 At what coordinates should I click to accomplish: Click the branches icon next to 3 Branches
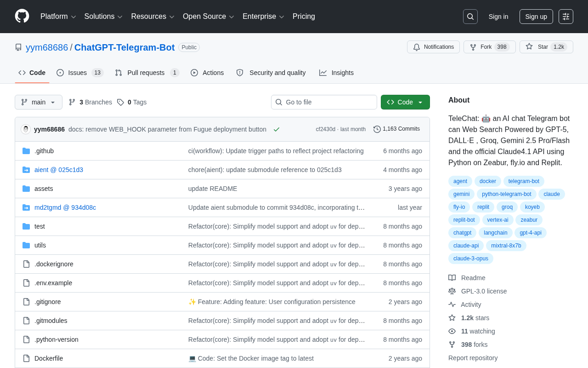pos(72,102)
